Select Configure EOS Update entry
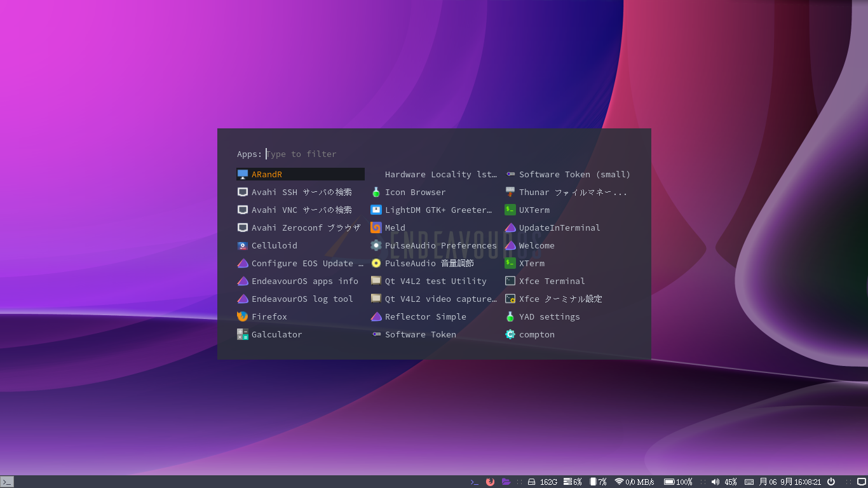 click(301, 263)
